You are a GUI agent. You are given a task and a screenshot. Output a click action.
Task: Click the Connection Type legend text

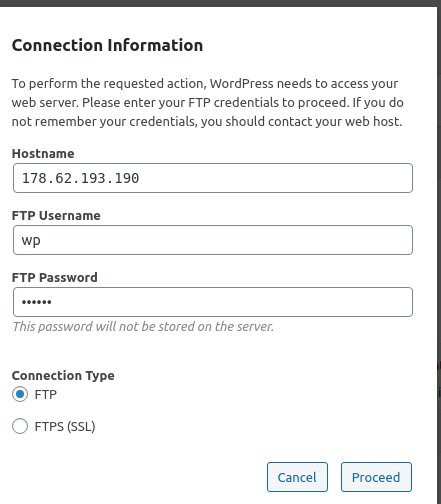(63, 376)
